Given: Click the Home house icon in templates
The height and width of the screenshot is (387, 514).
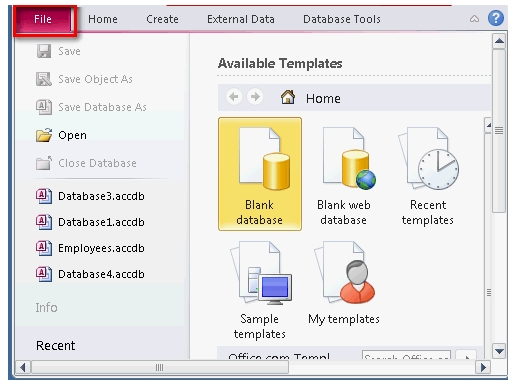Looking at the screenshot, I should [x=288, y=97].
